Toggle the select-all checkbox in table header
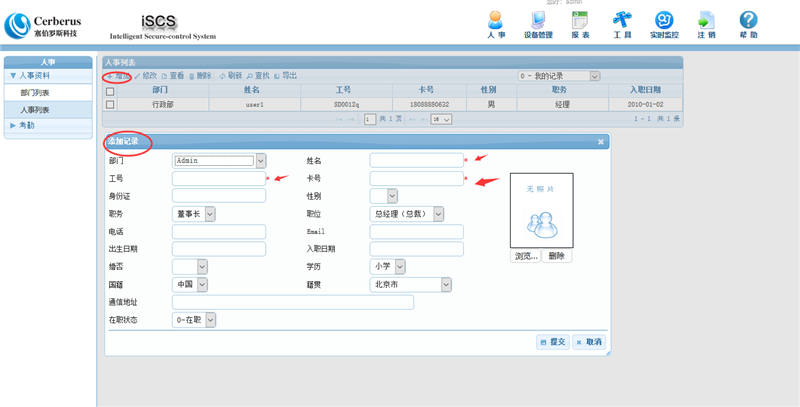 pyautogui.click(x=110, y=91)
